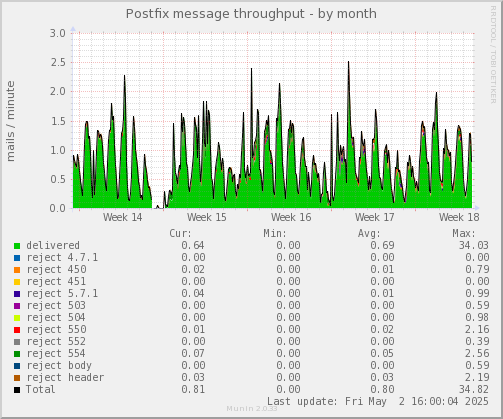This screenshot has width=503, height=419.
Task: Click the 0.5 y-axis value
Action: 58,179
